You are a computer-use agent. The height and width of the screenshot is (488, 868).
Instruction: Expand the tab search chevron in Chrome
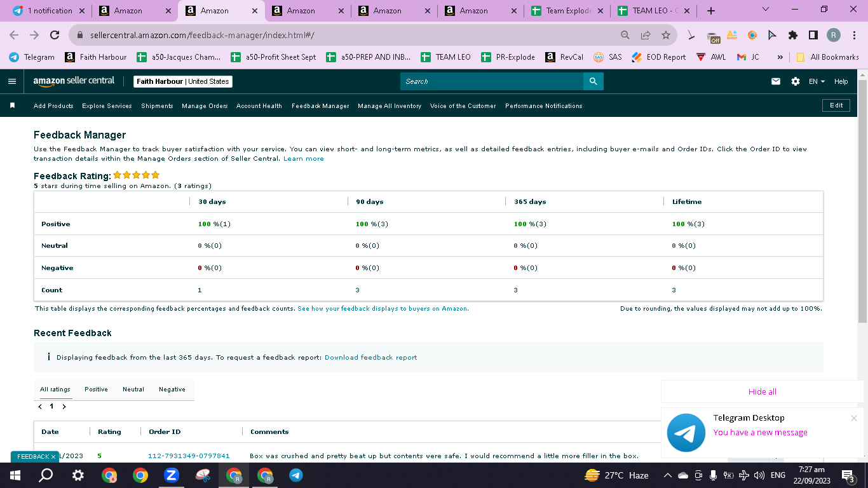765,10
